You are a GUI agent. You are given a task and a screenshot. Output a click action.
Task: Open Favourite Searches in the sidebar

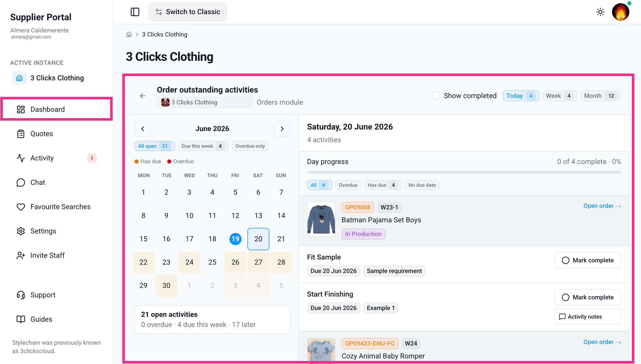click(56, 207)
